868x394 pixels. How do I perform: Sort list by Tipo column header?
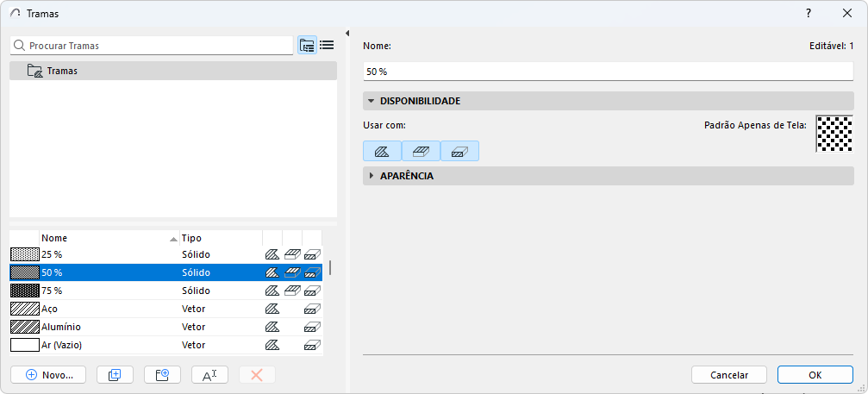coord(221,239)
